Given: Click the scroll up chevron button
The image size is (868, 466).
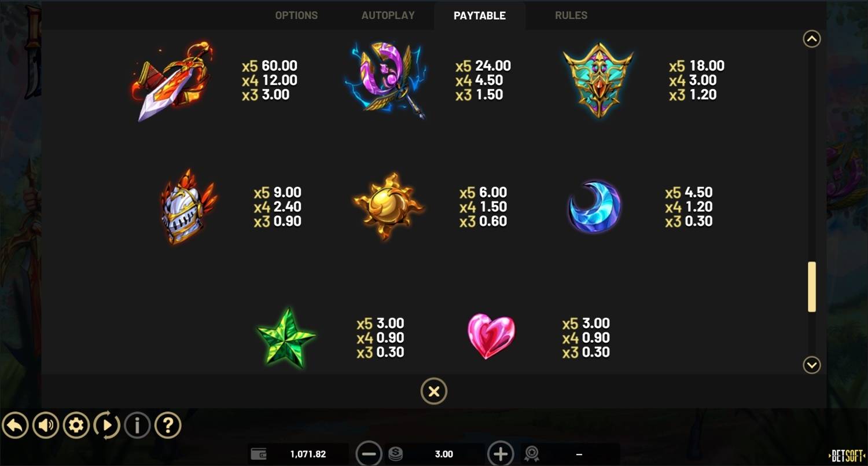Looking at the screenshot, I should click(812, 39).
